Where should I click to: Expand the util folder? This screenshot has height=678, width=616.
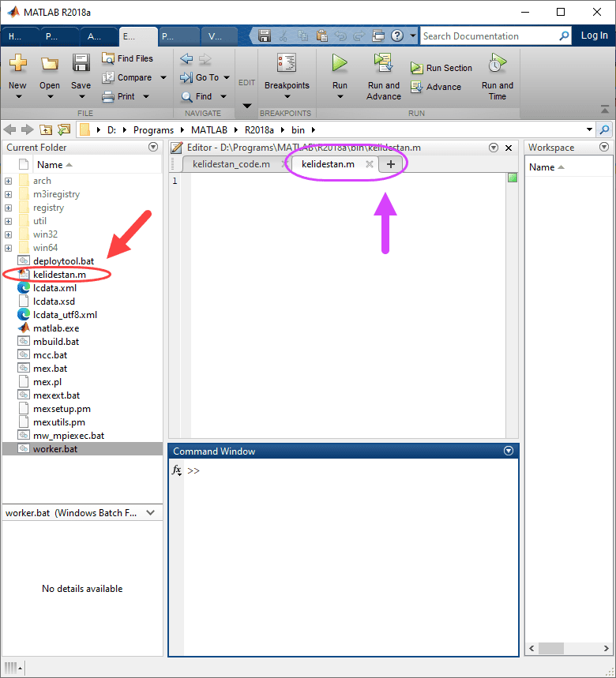[x=8, y=221]
